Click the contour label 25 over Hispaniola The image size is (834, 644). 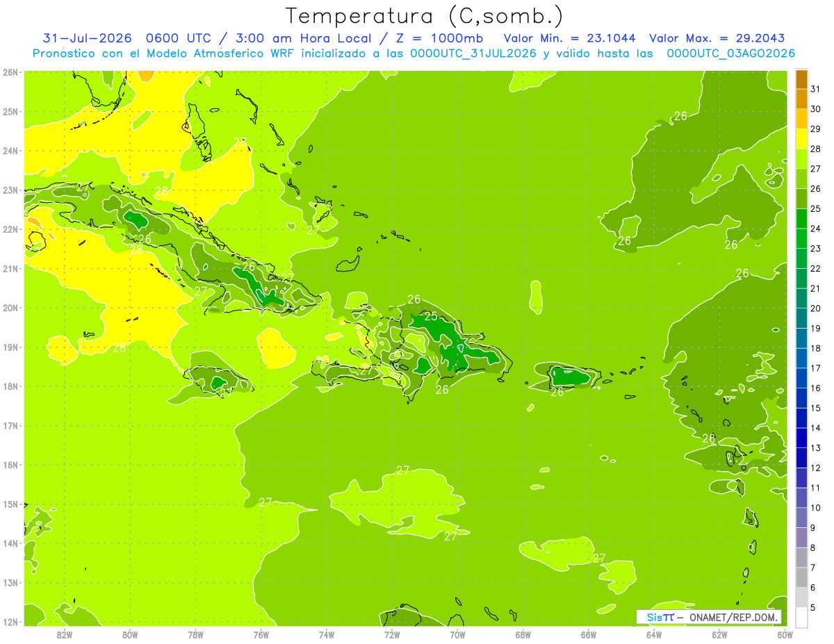click(x=431, y=316)
